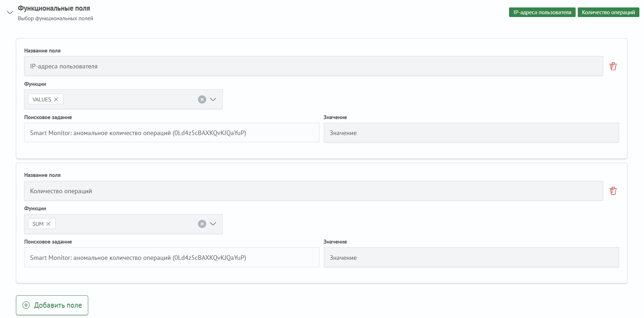Delete the Количество операций field via trash icon

tap(613, 191)
